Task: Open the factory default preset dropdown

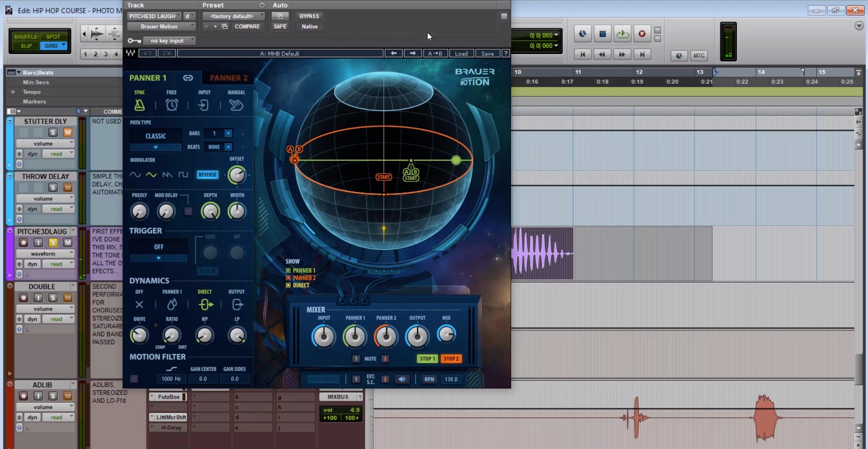Action: pyautogui.click(x=234, y=16)
